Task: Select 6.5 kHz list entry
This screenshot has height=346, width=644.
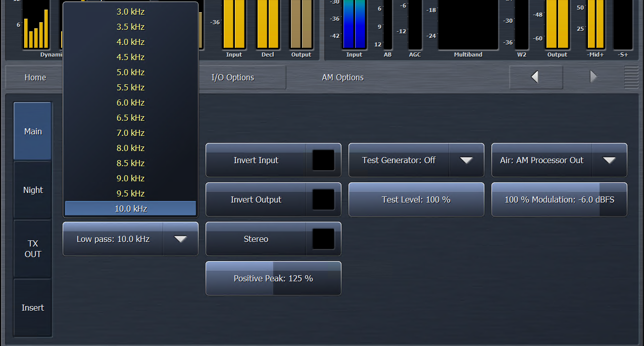Action: [x=130, y=118]
